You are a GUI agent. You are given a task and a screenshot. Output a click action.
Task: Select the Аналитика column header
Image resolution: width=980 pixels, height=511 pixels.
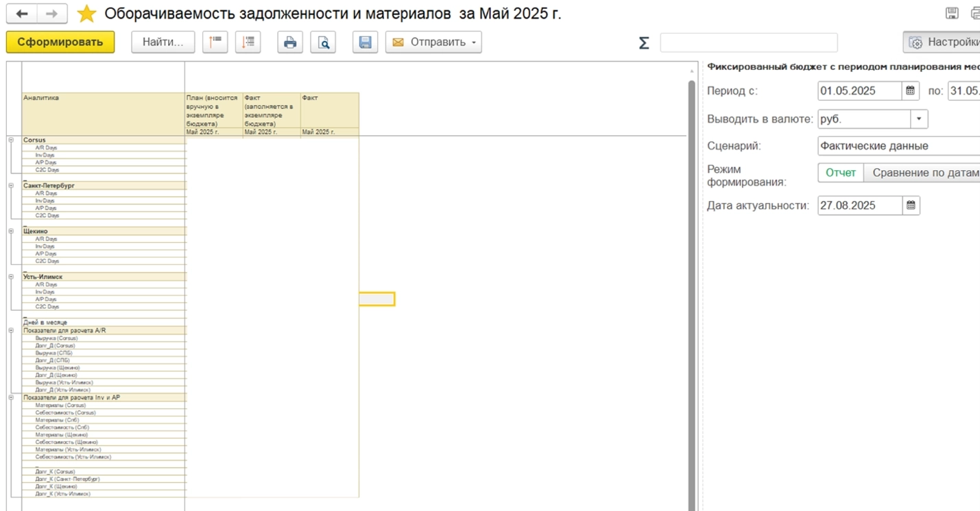pos(104,114)
